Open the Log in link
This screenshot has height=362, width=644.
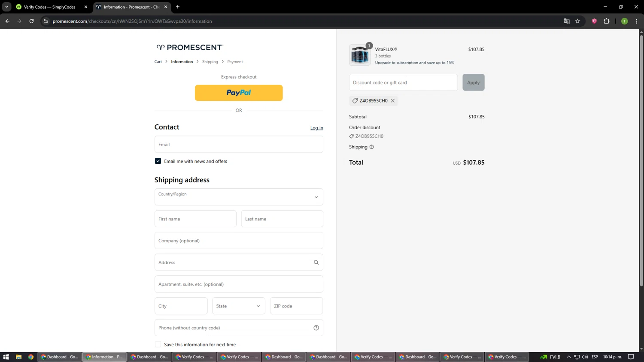(317, 128)
